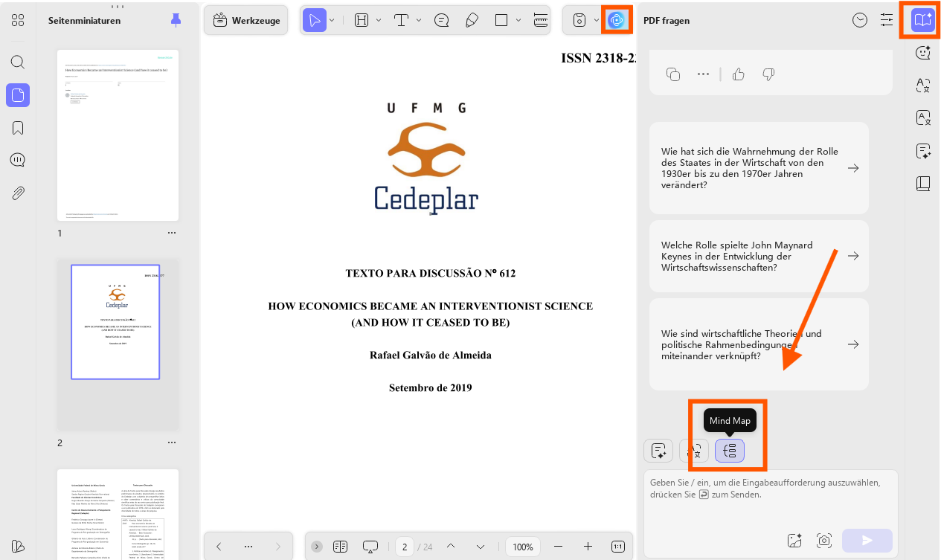Select the arrow selection tool
Image resolution: width=941 pixels, height=560 pixels.
(315, 20)
